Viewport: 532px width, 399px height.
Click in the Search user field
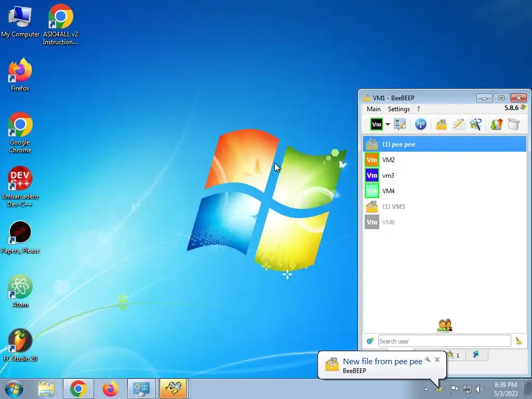point(445,341)
